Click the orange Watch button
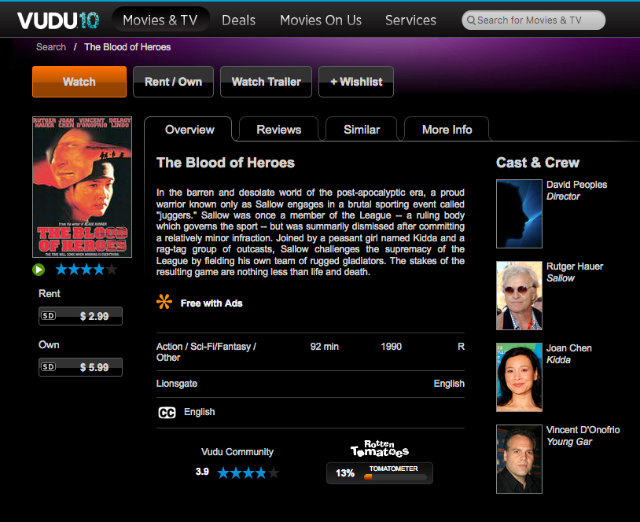This screenshot has width=640, height=522. [79, 82]
